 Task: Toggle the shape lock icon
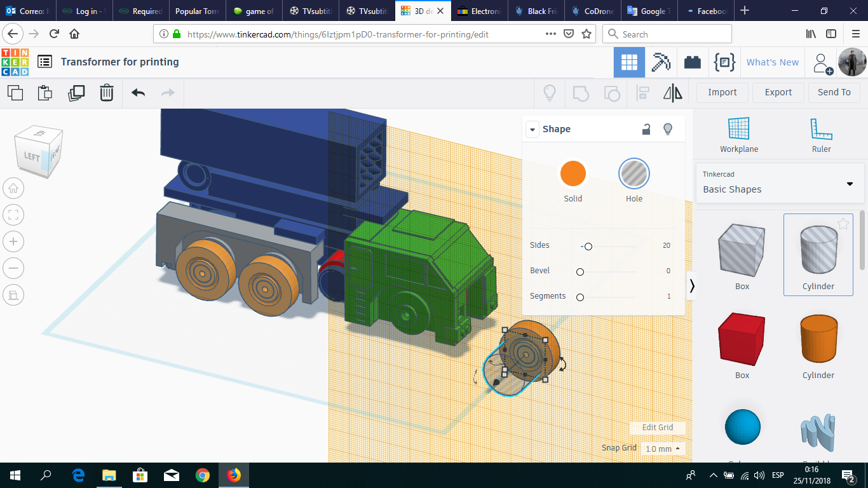pyautogui.click(x=646, y=129)
